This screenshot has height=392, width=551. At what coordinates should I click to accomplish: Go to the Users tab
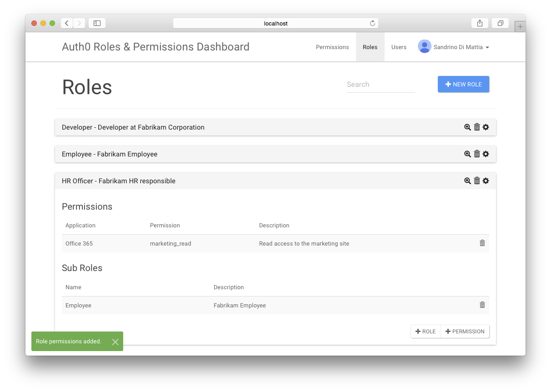pyautogui.click(x=399, y=47)
